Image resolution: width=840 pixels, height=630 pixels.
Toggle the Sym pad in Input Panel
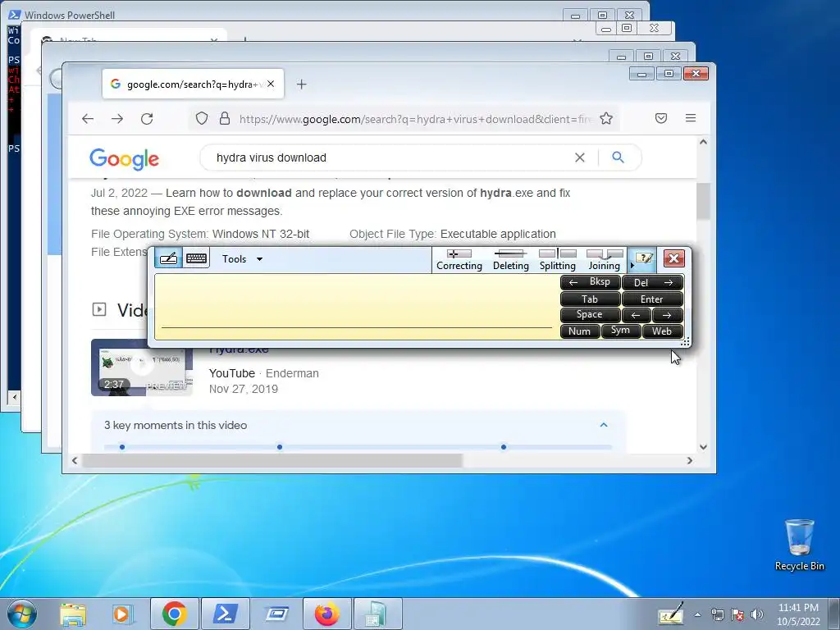620,331
